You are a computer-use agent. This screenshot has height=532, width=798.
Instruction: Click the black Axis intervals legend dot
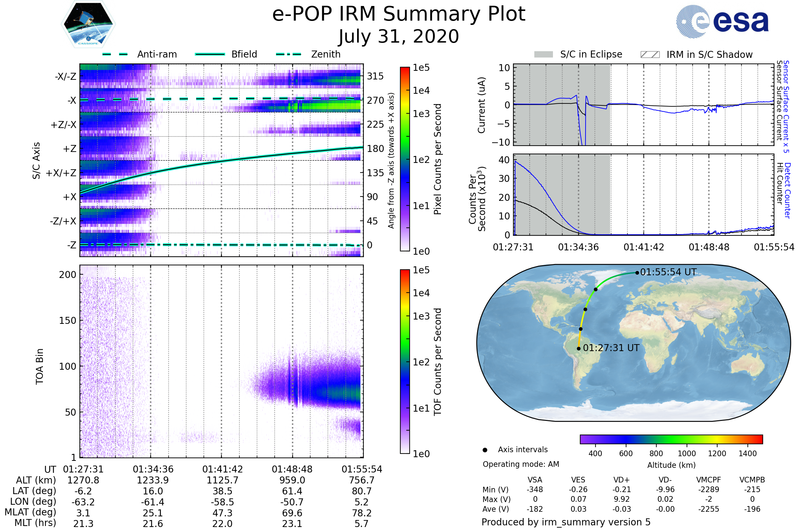pyautogui.click(x=485, y=450)
